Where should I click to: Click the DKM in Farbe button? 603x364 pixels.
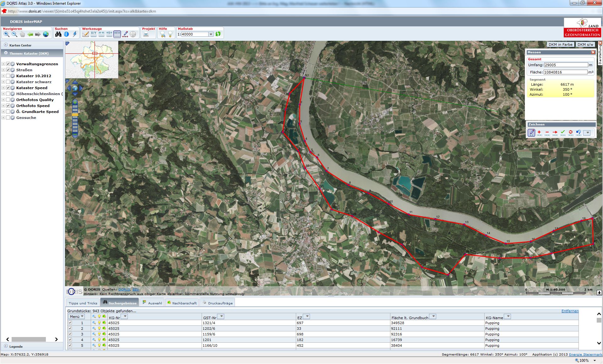pyautogui.click(x=560, y=45)
